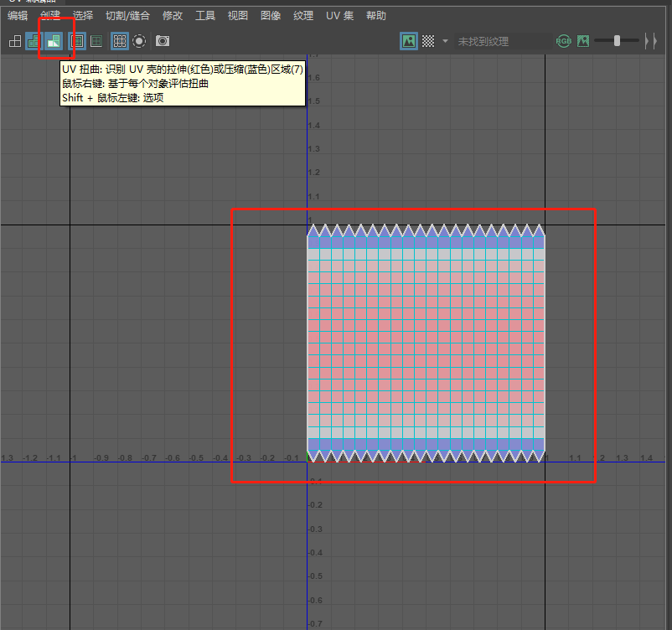Take UV snapshot with camera icon

163,41
